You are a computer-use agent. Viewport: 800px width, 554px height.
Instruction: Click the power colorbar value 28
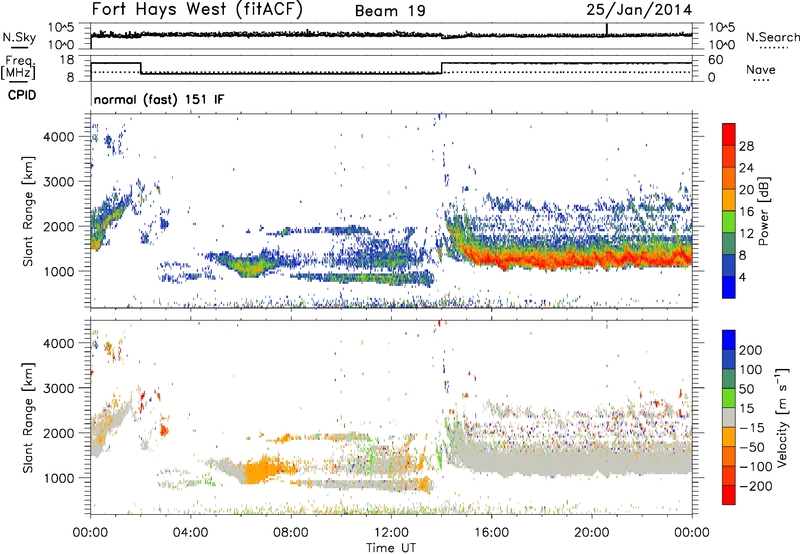pyautogui.click(x=746, y=146)
